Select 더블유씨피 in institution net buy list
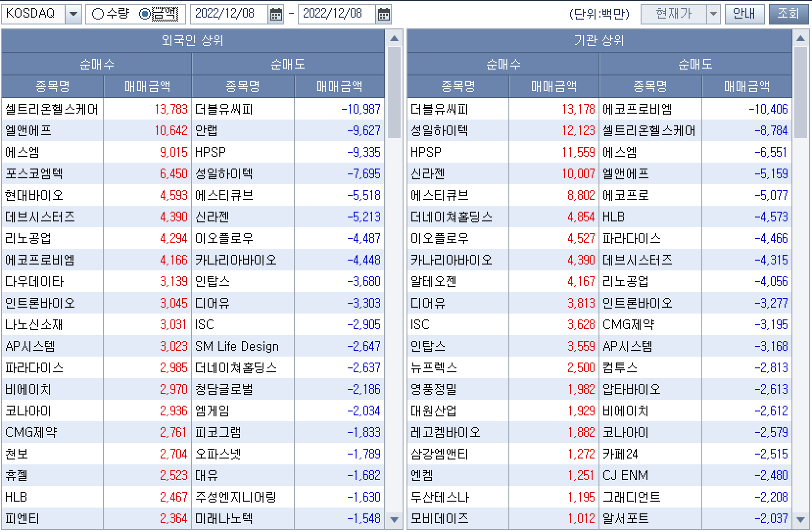 [x=458, y=109]
